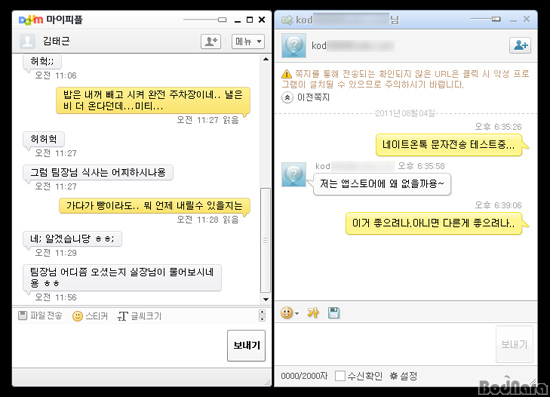The width and height of the screenshot is (550, 397).
Task: Click 김태근 name in MyPeople header
Action: pyautogui.click(x=56, y=41)
